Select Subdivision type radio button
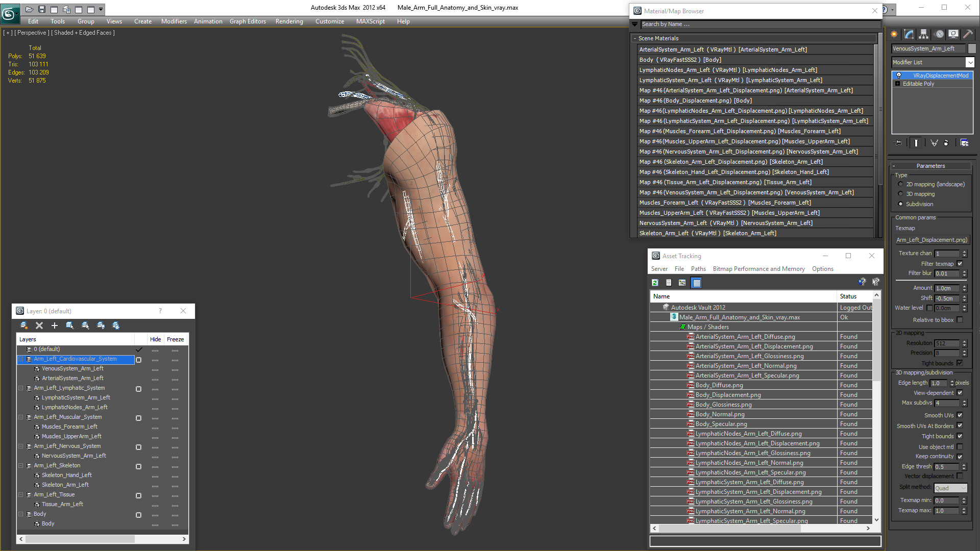This screenshot has height=551, width=980. coord(900,204)
